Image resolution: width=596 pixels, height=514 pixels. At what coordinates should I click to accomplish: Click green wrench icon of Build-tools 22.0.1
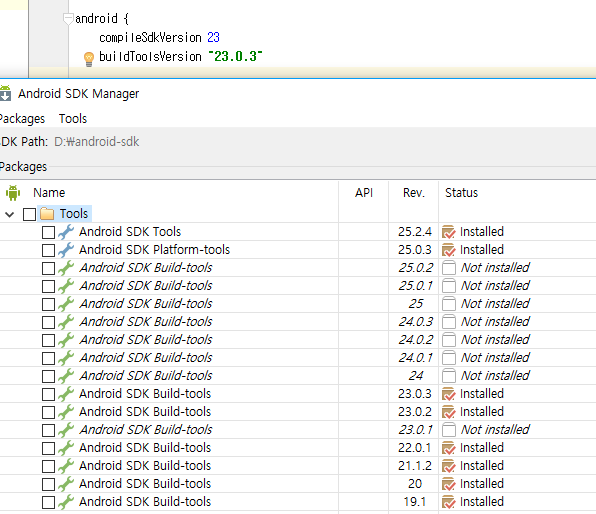pyautogui.click(x=66, y=448)
